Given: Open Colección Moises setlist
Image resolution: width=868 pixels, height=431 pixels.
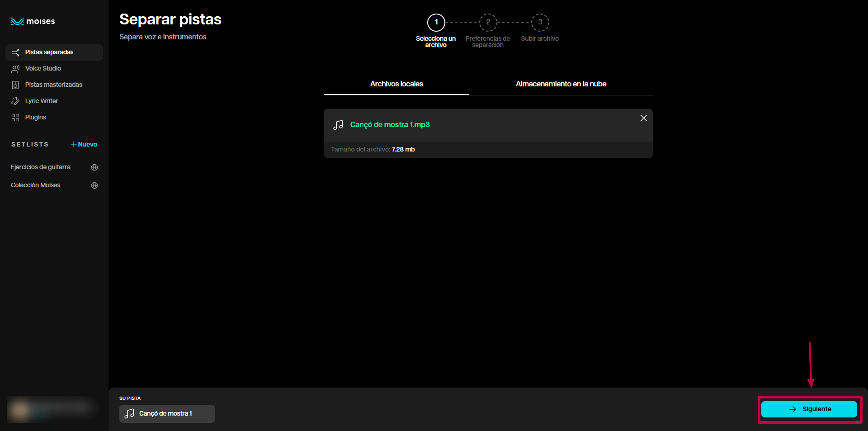Looking at the screenshot, I should [x=36, y=185].
